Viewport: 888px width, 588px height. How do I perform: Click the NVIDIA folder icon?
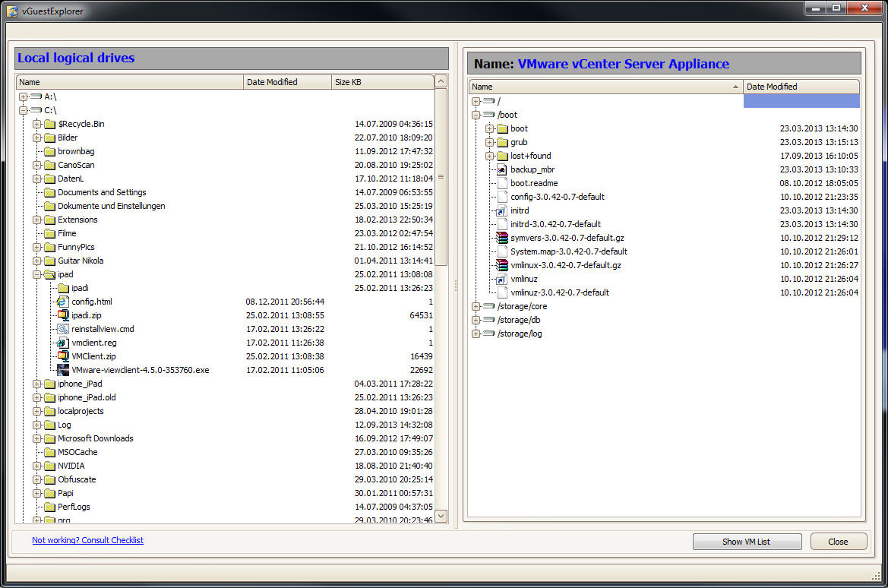coord(50,466)
